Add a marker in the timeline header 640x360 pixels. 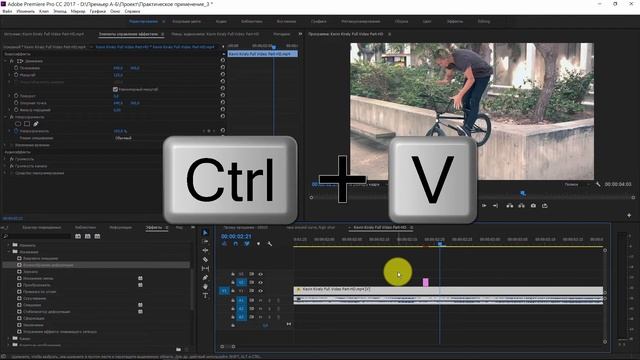click(258, 244)
